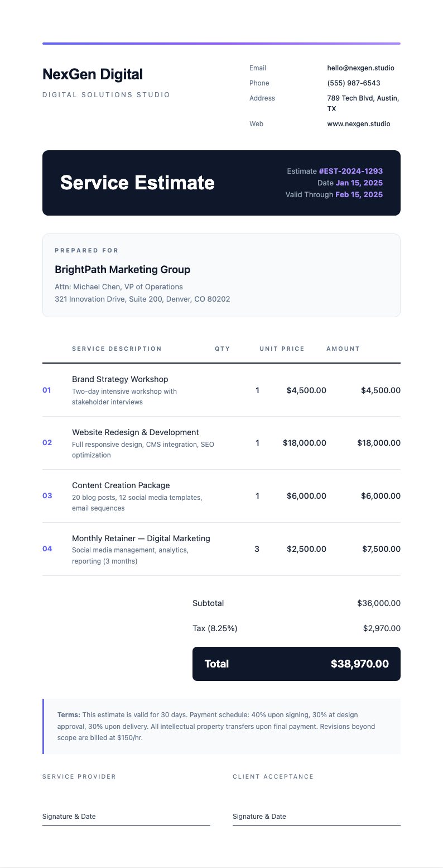Click the NexGen Digital company name

click(x=93, y=74)
